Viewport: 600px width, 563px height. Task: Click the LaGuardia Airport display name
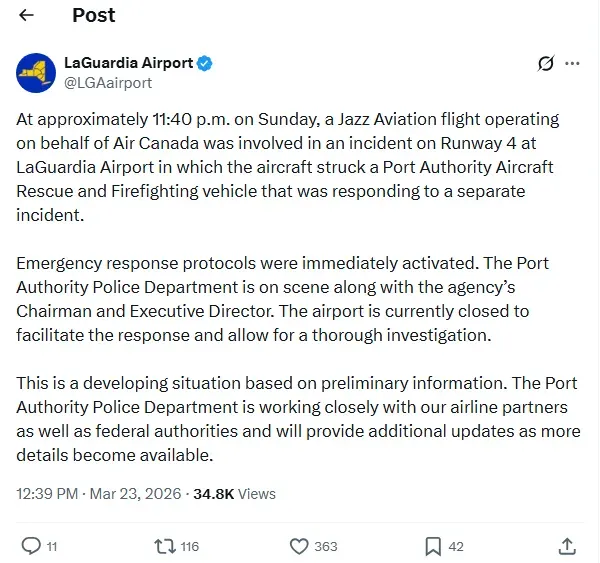click(x=128, y=62)
